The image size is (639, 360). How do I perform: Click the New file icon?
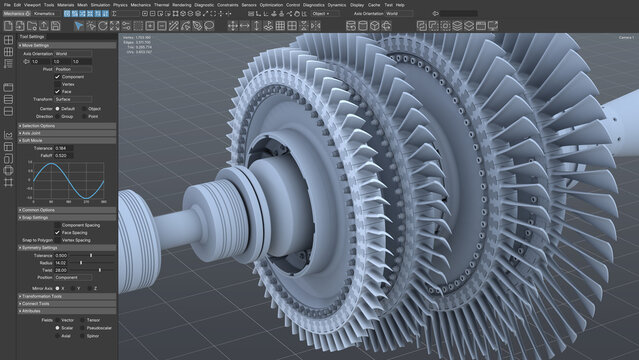click(8, 26)
